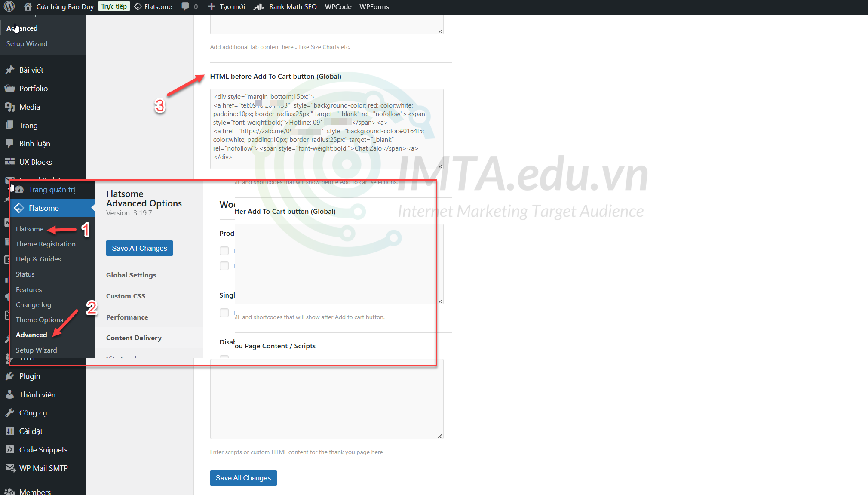This screenshot has height=495, width=868.
Task: Expand the Global Settings section
Action: point(131,275)
